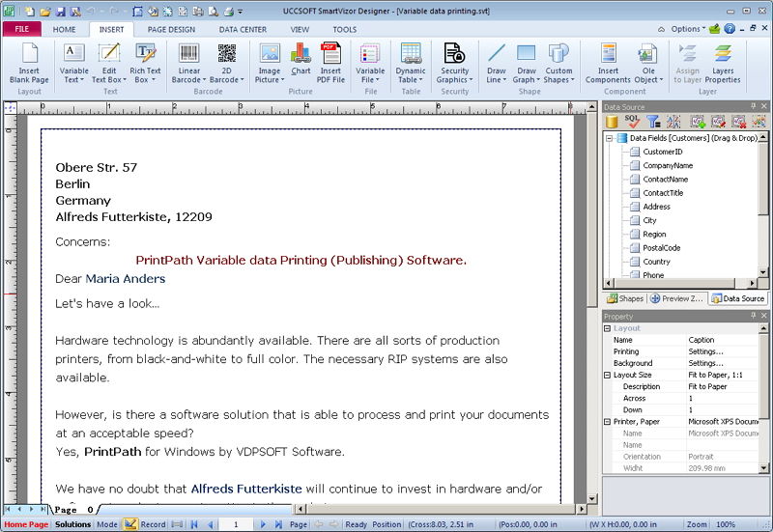Viewport: 773px width, 532px height.
Task: Click the yellow database icon in Data Source
Action: click(x=612, y=121)
